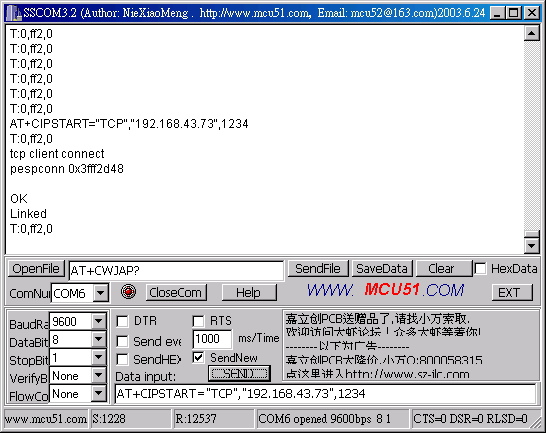The height and width of the screenshot is (433, 546).
Task: Open the DataBits dropdown showing 8
Action: click(99, 339)
